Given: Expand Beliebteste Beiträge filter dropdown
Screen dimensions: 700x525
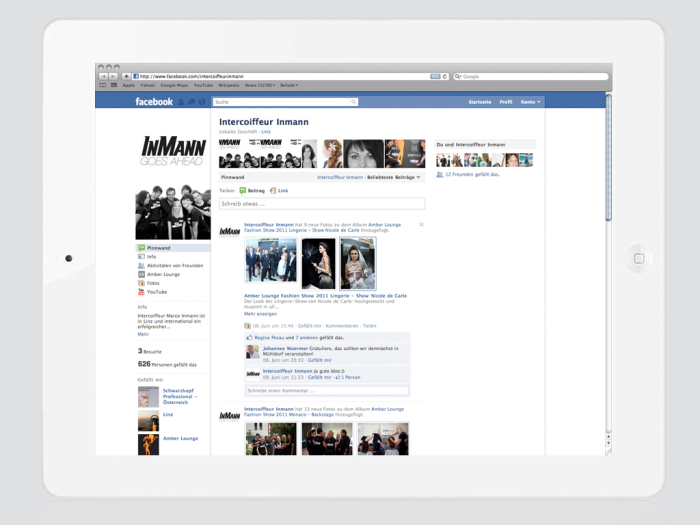Looking at the screenshot, I should tap(394, 177).
